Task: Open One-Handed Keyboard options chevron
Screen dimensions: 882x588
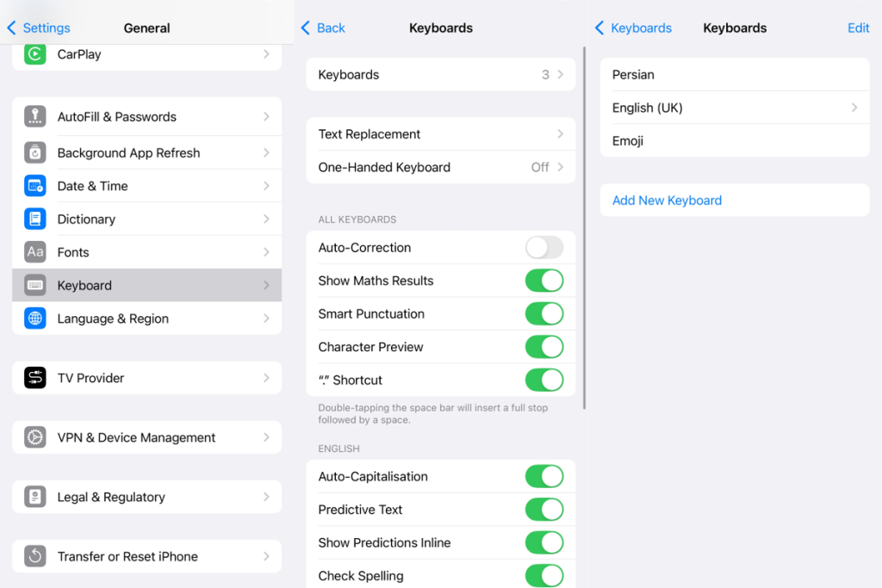Action: 560,167
